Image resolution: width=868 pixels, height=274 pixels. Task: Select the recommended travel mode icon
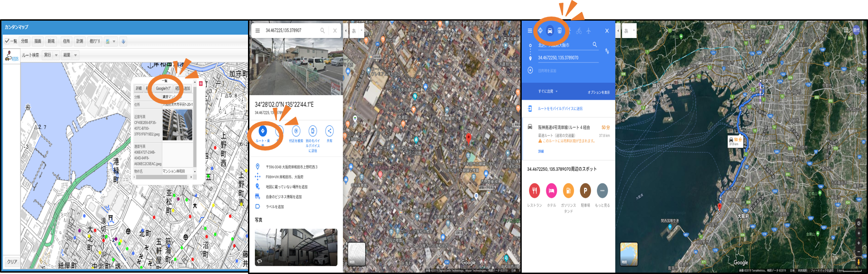pos(540,31)
